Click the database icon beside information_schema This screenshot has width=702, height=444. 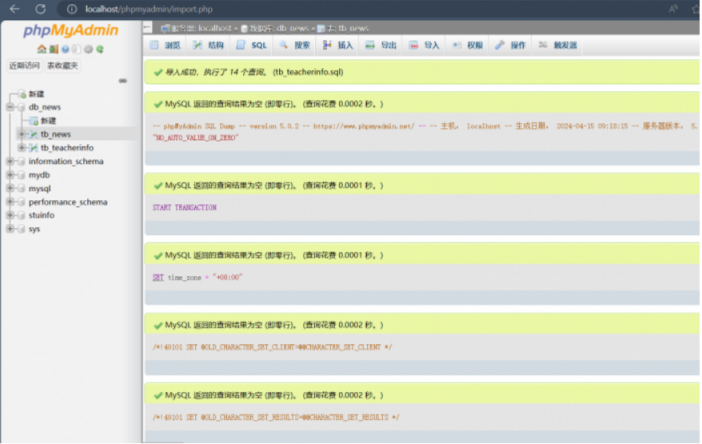pyautogui.click(x=21, y=162)
